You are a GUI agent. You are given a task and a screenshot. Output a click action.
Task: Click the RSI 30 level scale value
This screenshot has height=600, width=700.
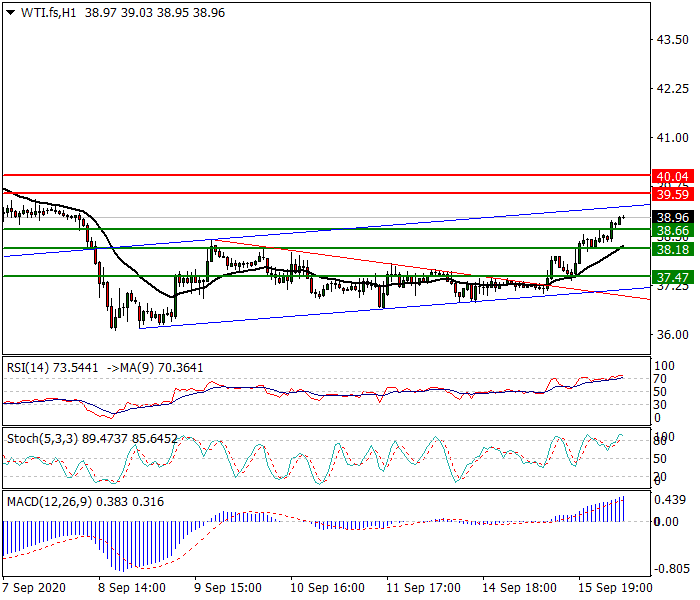(660, 405)
